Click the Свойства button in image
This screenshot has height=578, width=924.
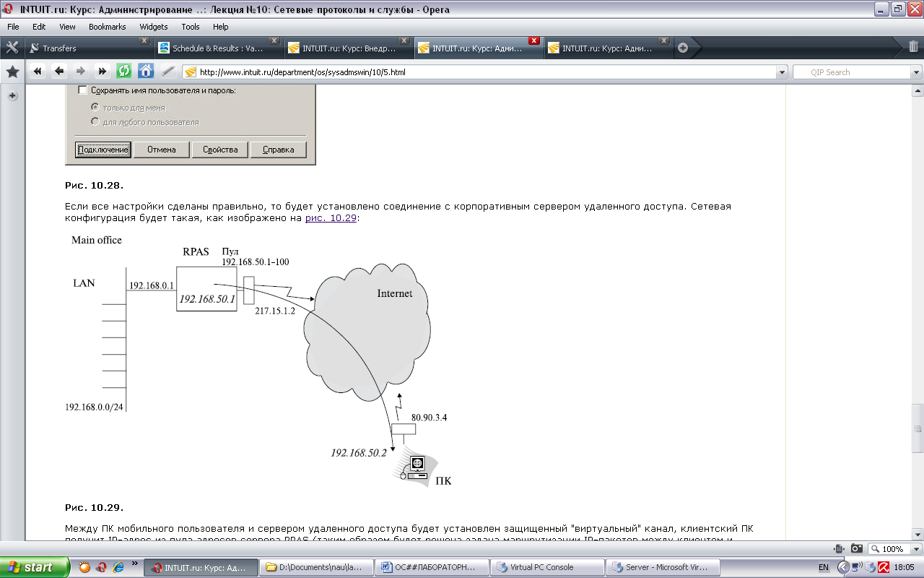220,150
